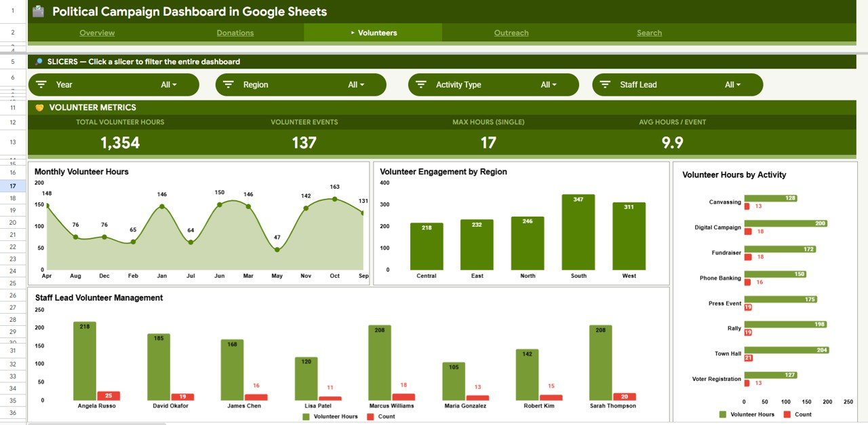
Task: Open the Year slicer All dropdown
Action: pyautogui.click(x=169, y=85)
